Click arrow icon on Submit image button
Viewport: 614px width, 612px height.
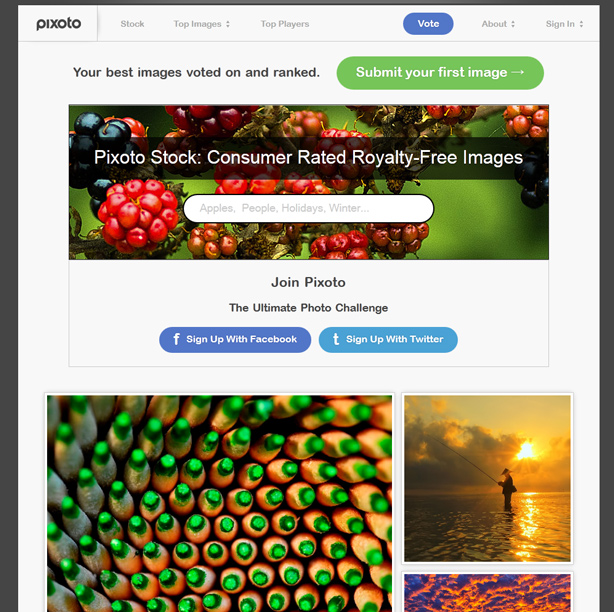518,72
